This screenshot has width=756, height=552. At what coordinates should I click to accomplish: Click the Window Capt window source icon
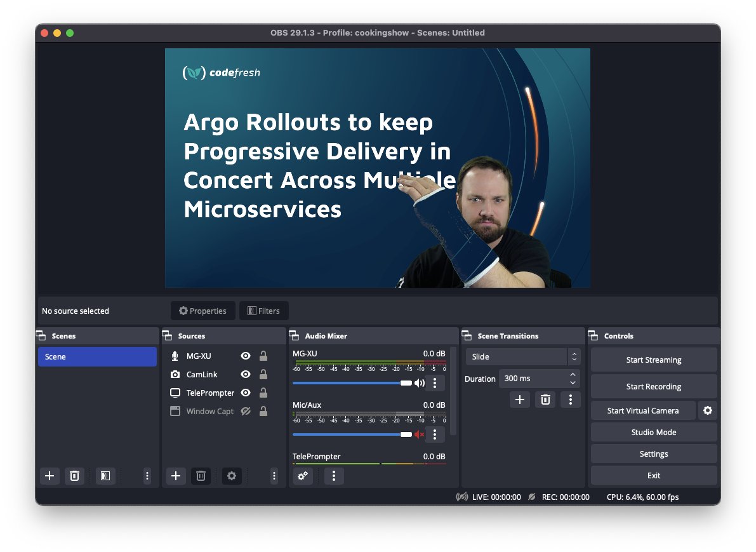tap(175, 411)
